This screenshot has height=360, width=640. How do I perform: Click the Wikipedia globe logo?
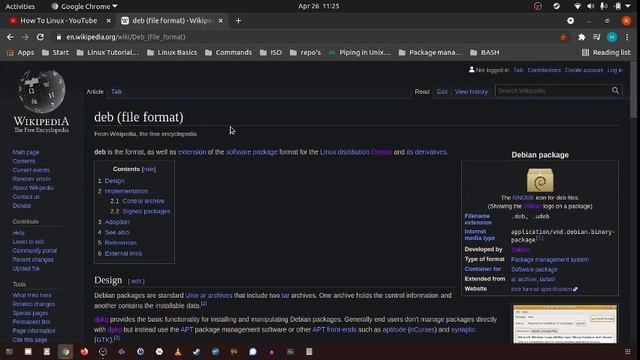[x=41, y=92]
